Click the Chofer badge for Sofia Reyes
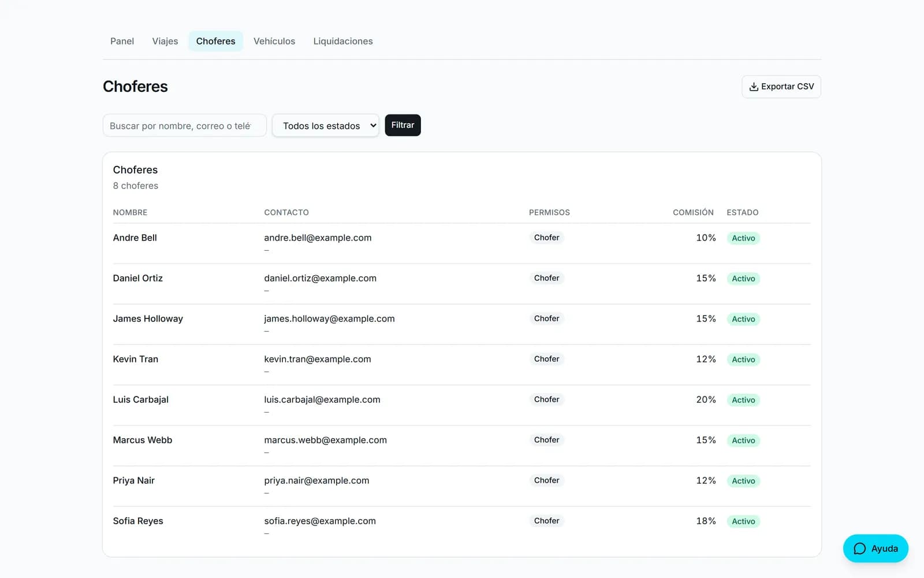 546,521
